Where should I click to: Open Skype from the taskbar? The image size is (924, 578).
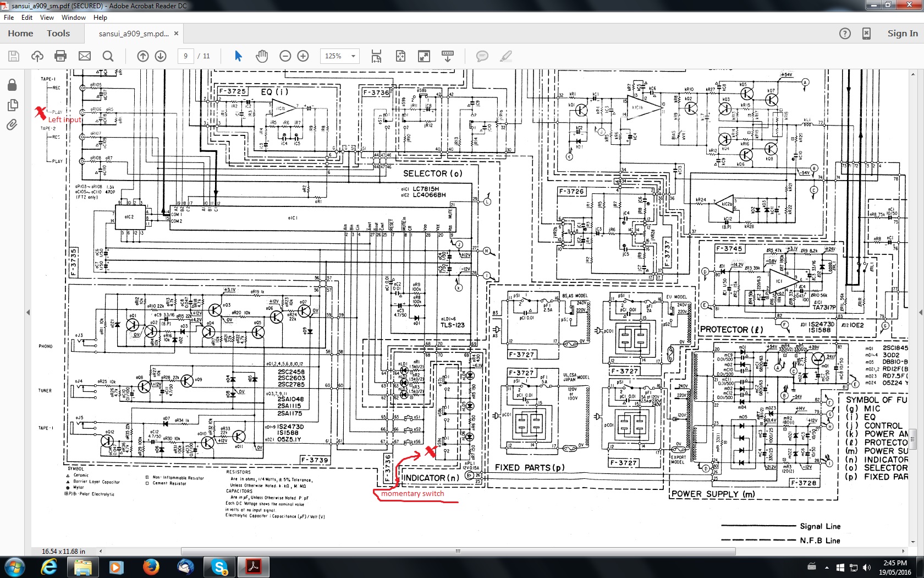(x=219, y=567)
